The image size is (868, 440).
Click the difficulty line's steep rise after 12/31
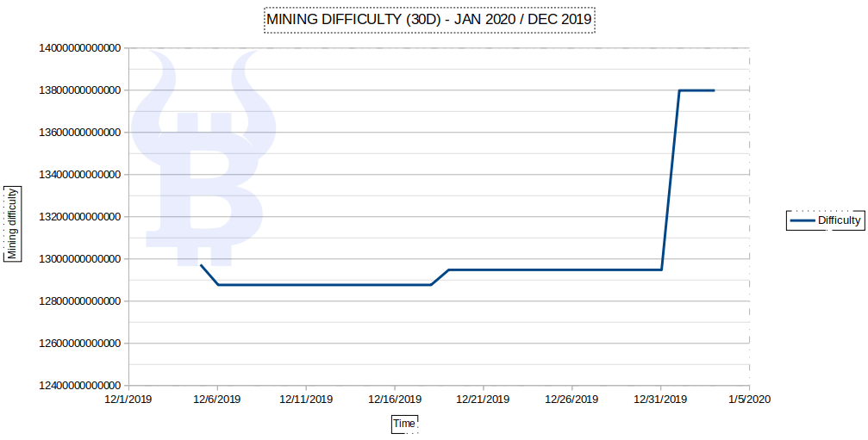(x=671, y=180)
